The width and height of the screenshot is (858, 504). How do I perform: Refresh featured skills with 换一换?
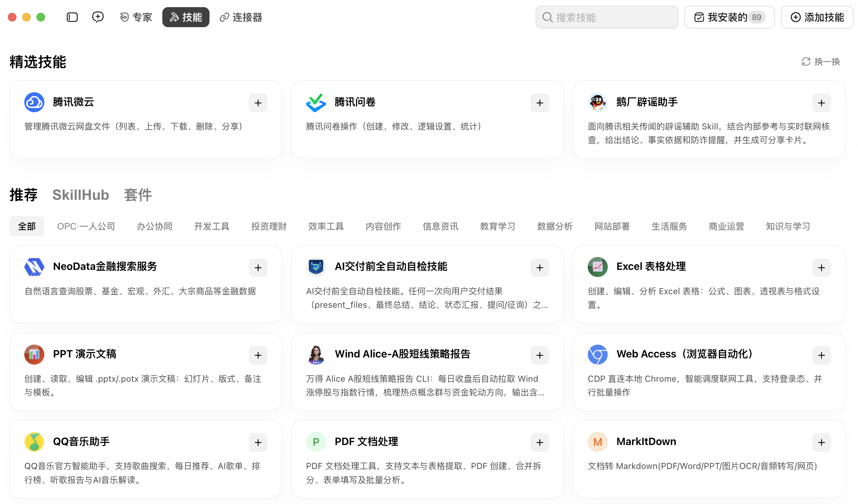point(821,62)
